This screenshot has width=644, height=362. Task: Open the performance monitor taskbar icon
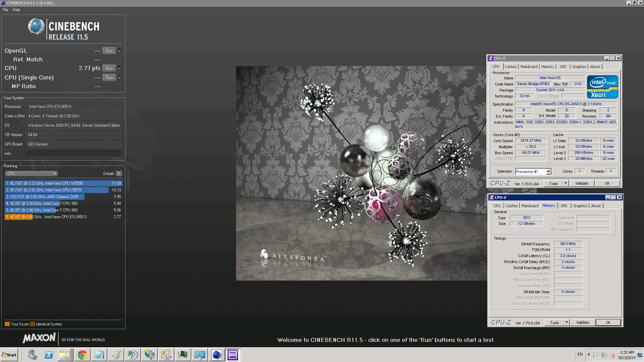coord(183,355)
